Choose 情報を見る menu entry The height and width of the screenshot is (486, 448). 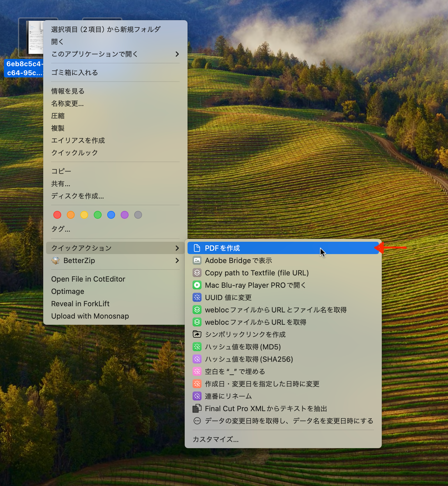[x=68, y=91]
